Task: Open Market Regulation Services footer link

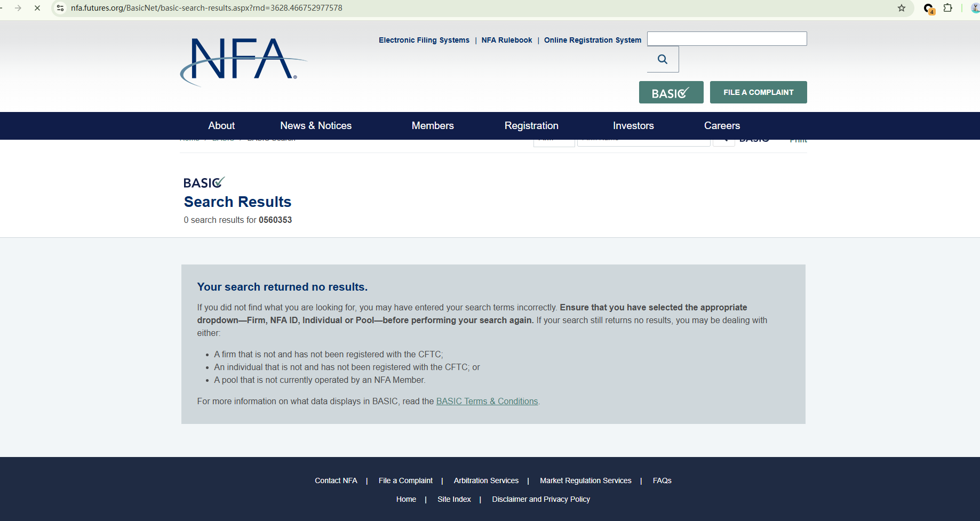Action: 586,480
